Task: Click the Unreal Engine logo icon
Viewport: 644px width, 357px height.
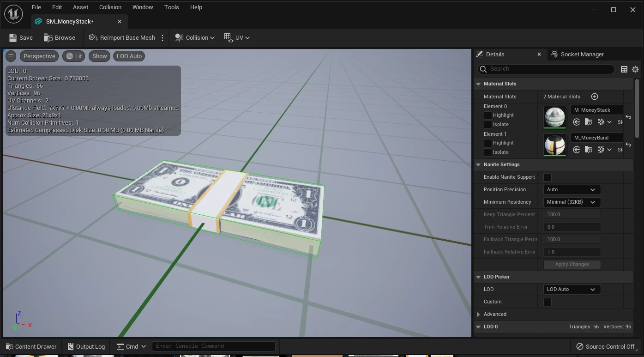Action: pos(14,14)
